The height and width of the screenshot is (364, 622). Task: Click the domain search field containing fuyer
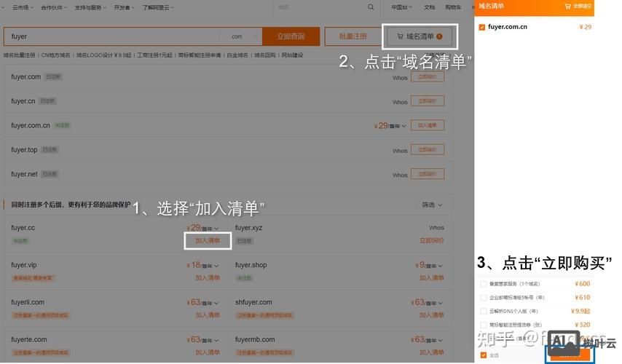point(111,36)
